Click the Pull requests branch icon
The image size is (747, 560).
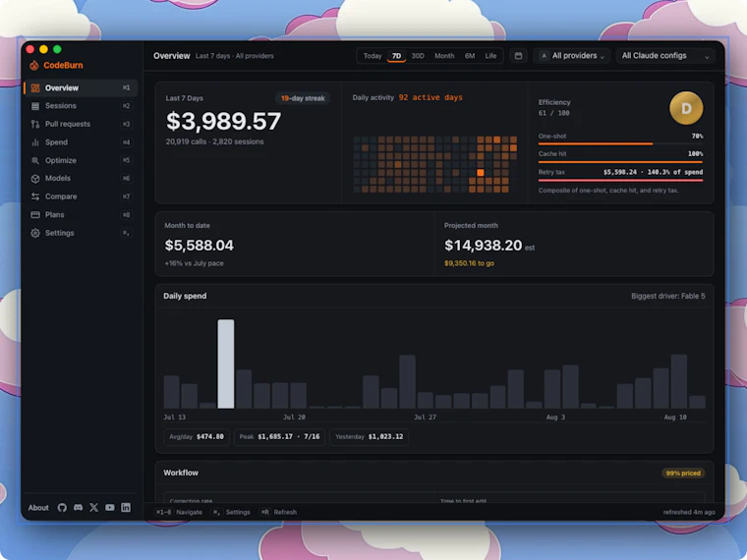pos(35,125)
